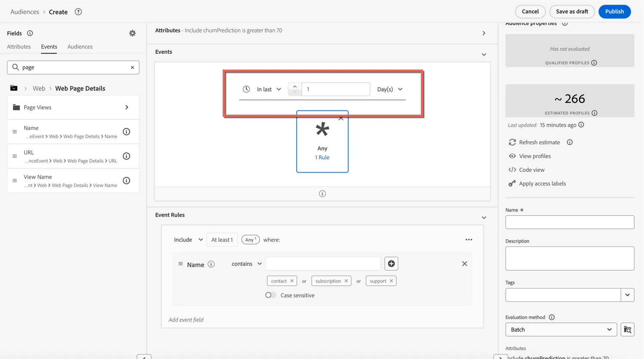
Task: Go to Audiences breadcrumb
Action: pyautogui.click(x=25, y=12)
